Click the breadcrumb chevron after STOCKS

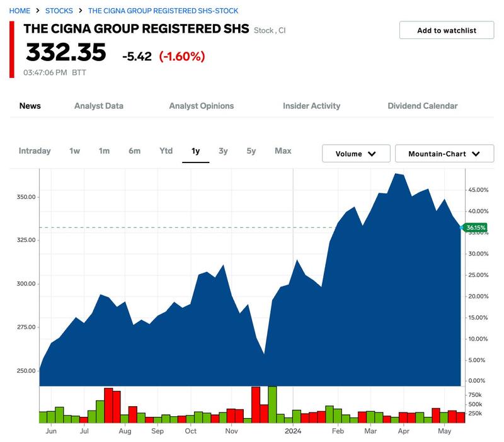pyautogui.click(x=81, y=11)
